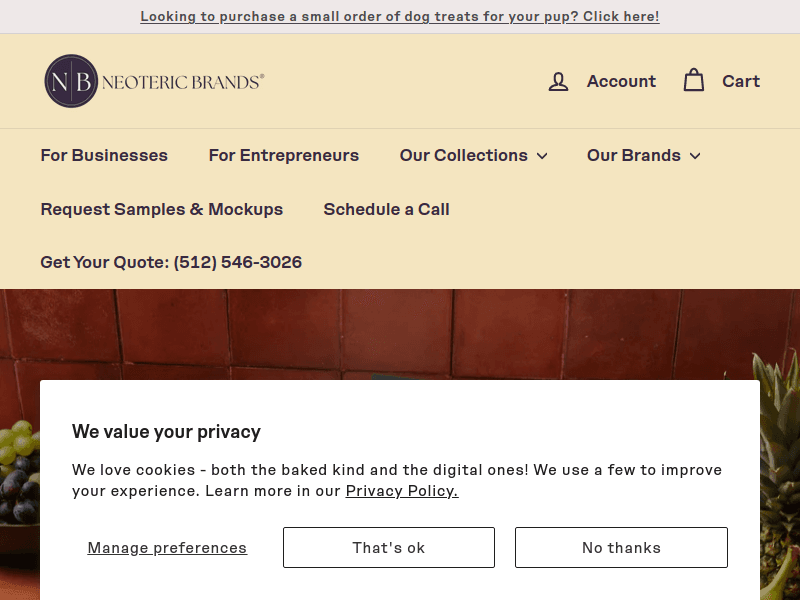Click the account person icon
Screen dimensions: 800x600
[x=558, y=82]
